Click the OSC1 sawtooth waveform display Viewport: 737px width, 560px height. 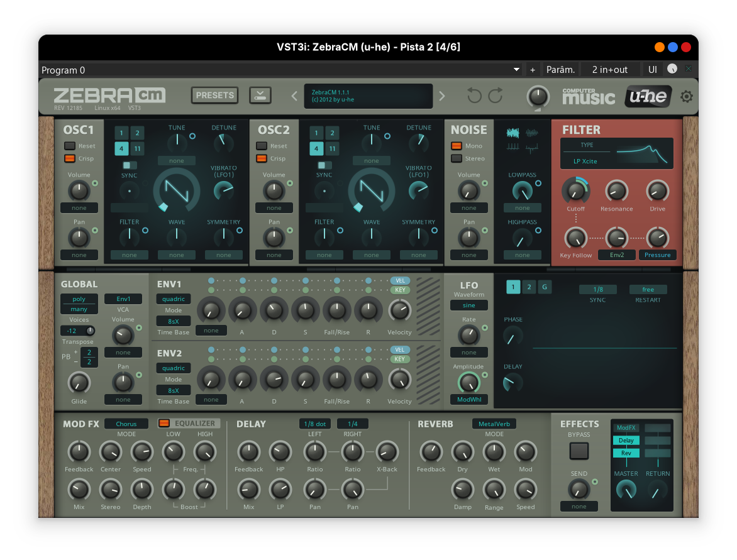tap(177, 189)
